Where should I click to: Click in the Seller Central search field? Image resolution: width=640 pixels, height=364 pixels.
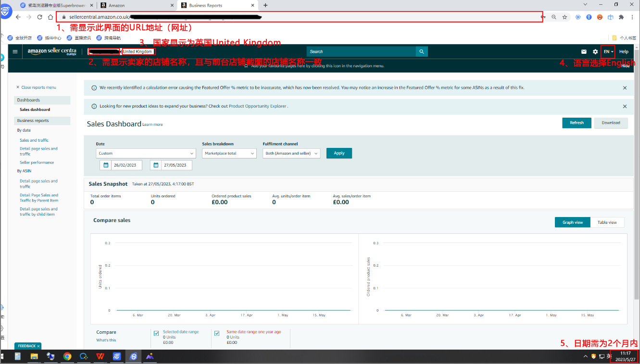click(361, 51)
